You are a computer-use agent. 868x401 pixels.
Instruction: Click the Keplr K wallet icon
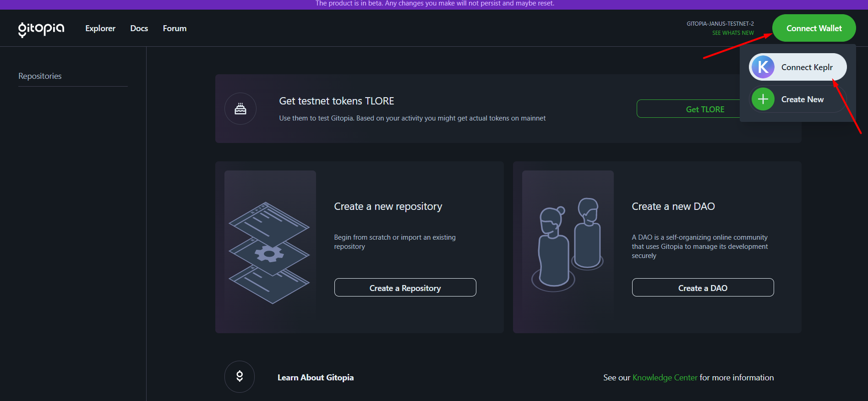(763, 67)
